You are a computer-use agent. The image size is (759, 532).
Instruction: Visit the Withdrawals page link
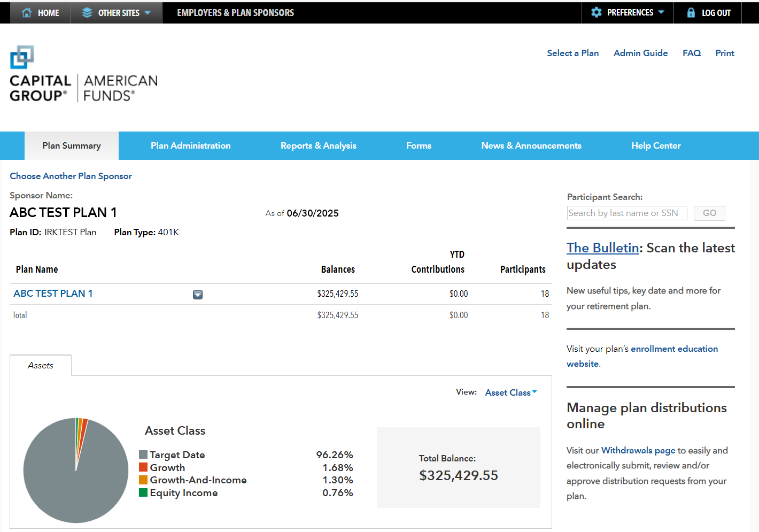(x=638, y=450)
